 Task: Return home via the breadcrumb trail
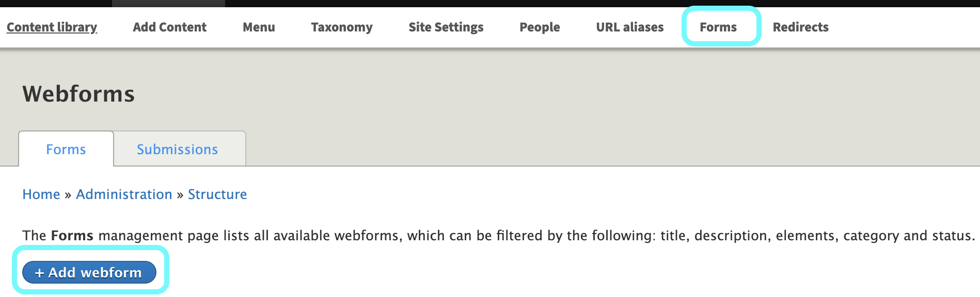41,194
